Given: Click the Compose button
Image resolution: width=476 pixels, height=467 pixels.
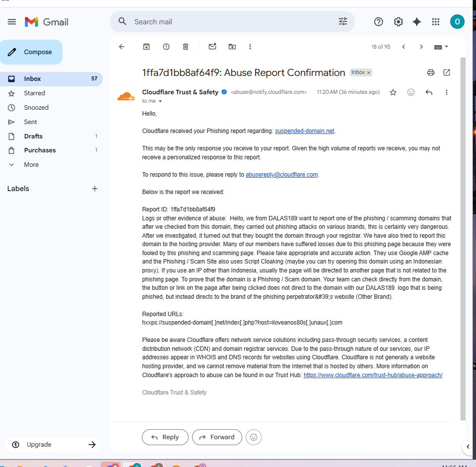Looking at the screenshot, I should (31, 52).
